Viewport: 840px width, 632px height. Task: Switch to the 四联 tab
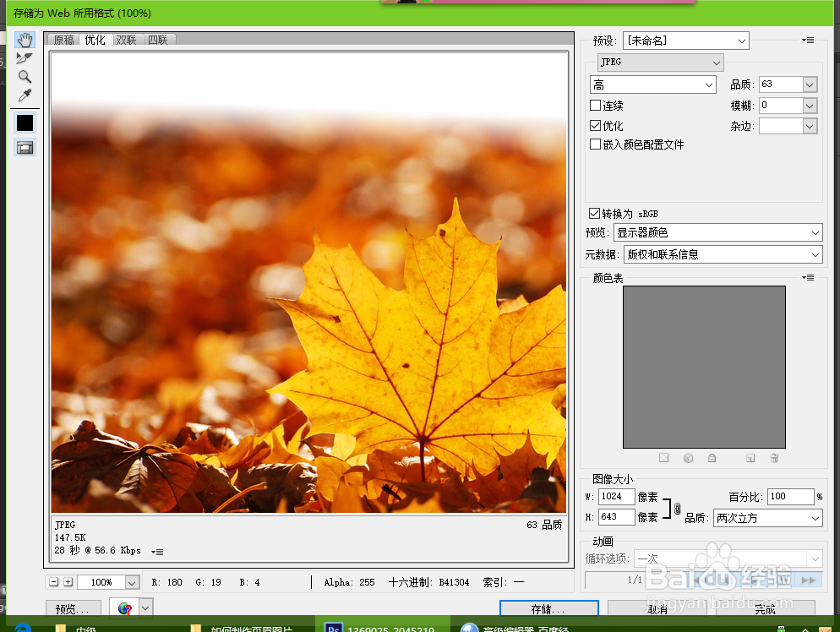(158, 40)
